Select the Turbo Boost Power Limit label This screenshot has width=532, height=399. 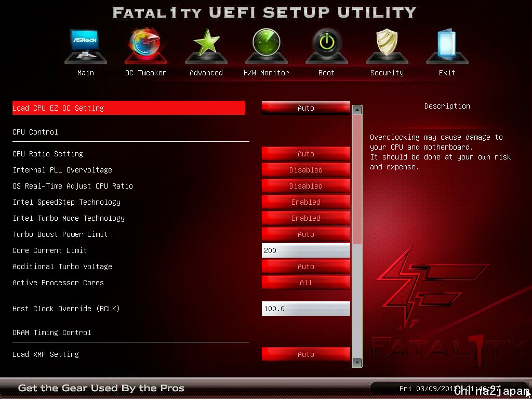pos(60,234)
